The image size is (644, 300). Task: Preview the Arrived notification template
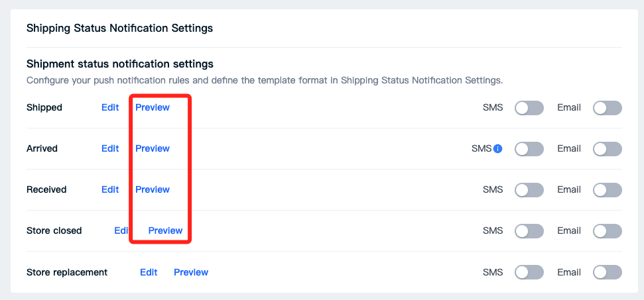click(x=153, y=148)
